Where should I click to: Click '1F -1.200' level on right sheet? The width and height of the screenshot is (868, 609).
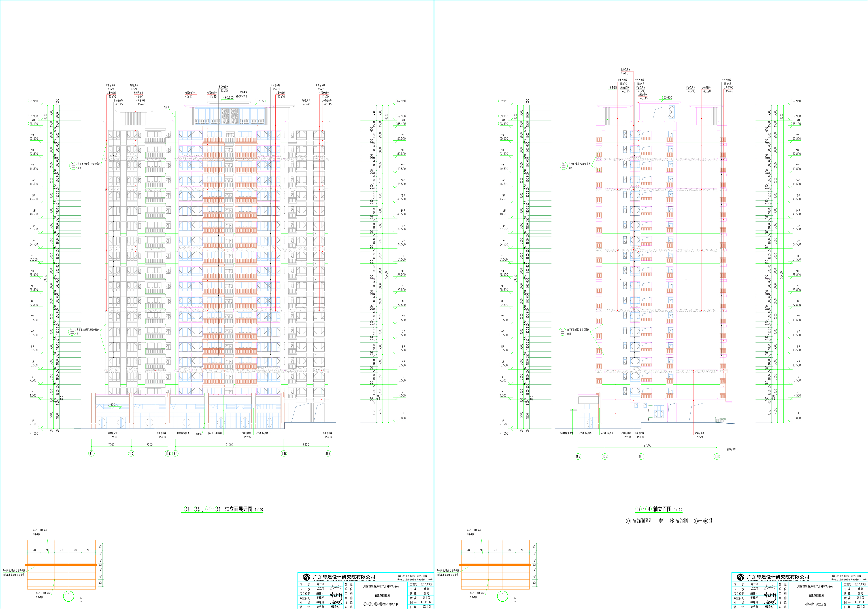tap(504, 422)
